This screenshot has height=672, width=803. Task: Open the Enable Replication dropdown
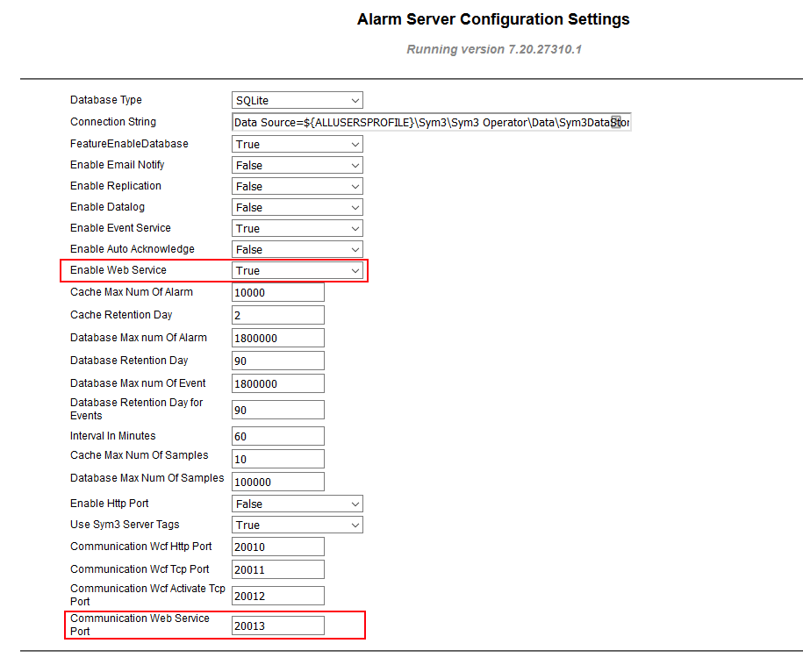tap(297, 186)
